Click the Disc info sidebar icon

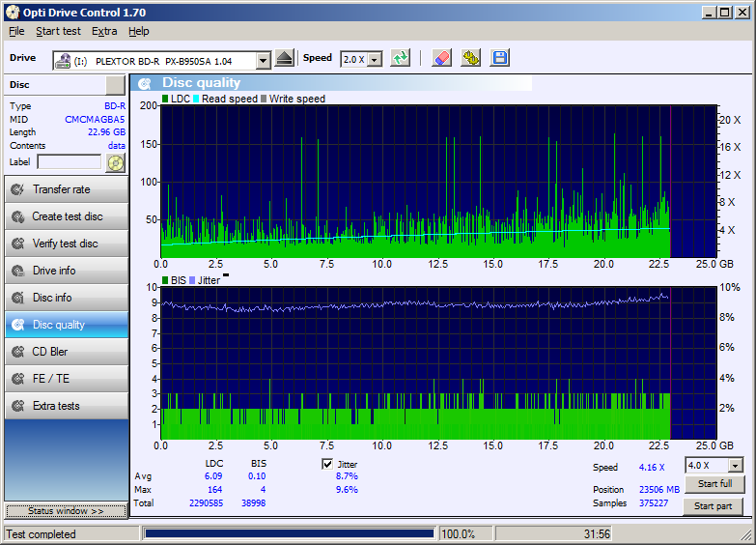[17, 298]
